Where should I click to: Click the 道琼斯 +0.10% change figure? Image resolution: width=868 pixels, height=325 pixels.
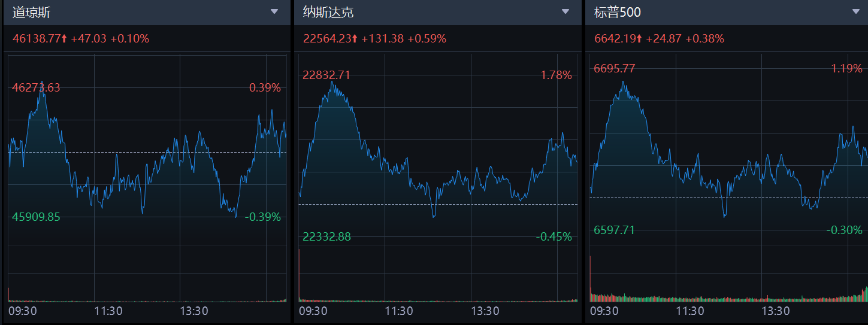click(129, 39)
